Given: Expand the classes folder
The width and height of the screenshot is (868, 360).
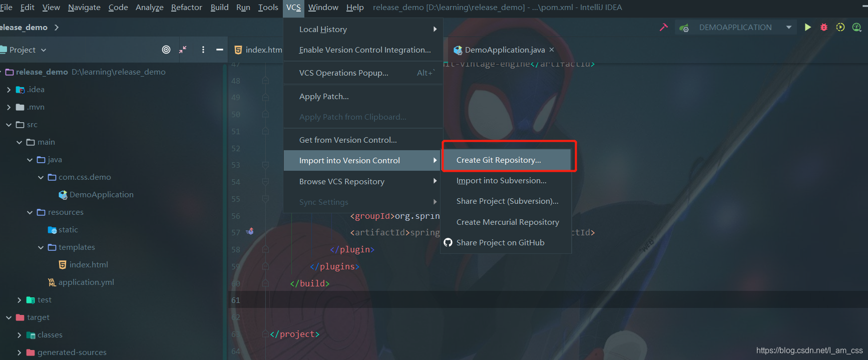Looking at the screenshot, I should point(19,335).
